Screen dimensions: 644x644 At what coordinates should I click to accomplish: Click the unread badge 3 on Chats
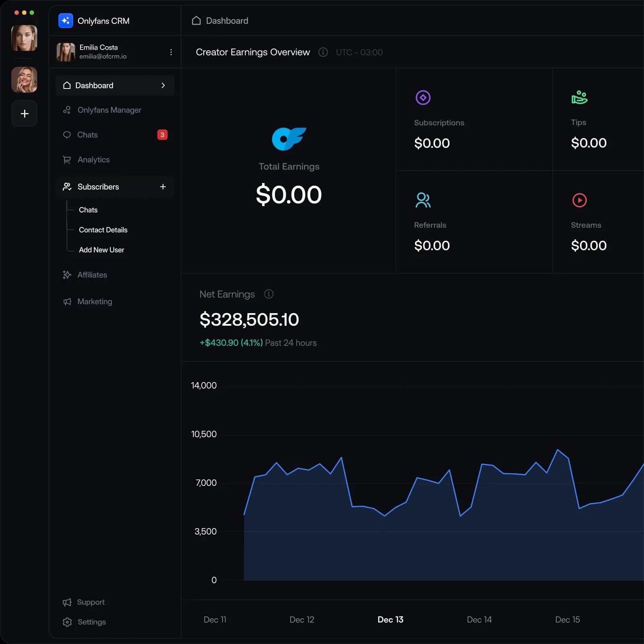tap(162, 135)
